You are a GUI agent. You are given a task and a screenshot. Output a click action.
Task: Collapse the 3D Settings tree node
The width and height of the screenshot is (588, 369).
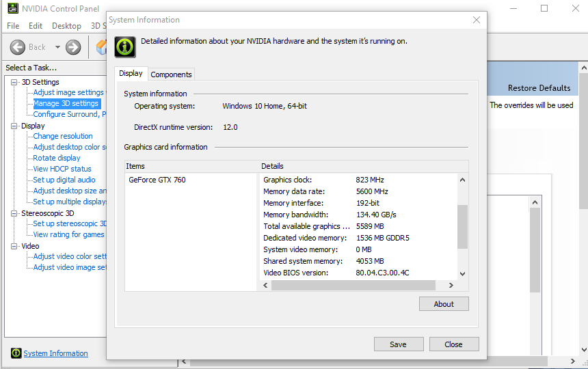point(14,82)
